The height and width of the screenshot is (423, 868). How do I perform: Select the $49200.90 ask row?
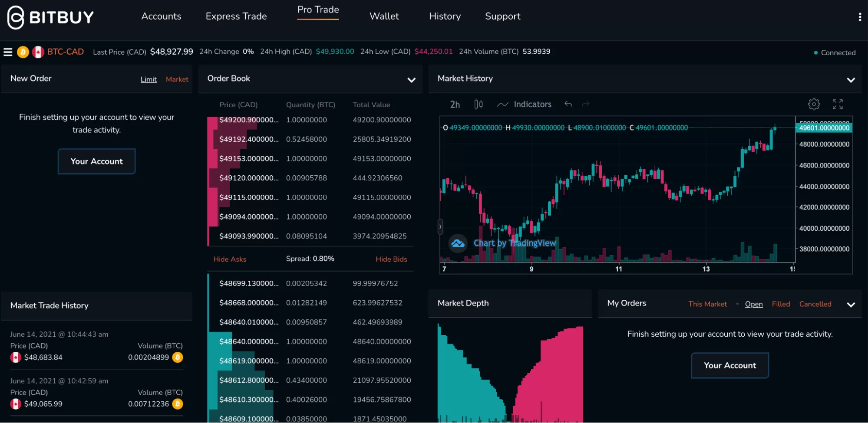coord(310,120)
